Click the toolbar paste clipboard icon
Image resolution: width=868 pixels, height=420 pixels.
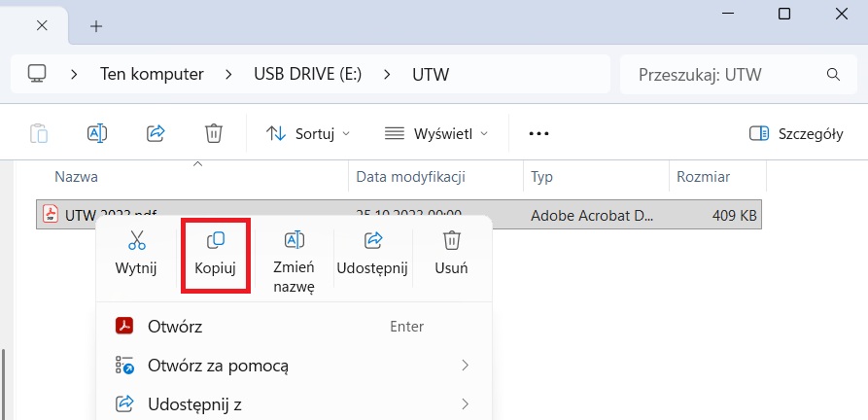pyautogui.click(x=39, y=133)
